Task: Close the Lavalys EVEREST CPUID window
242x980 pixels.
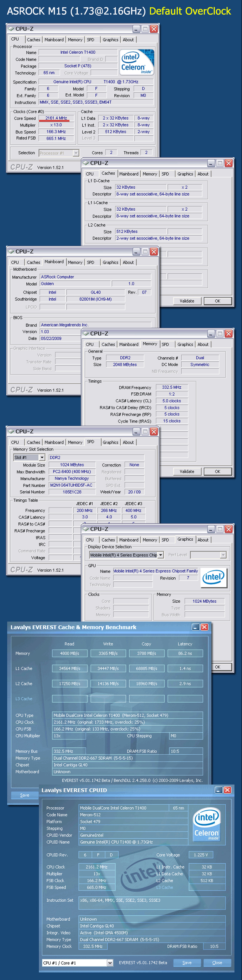Action: (227, 790)
